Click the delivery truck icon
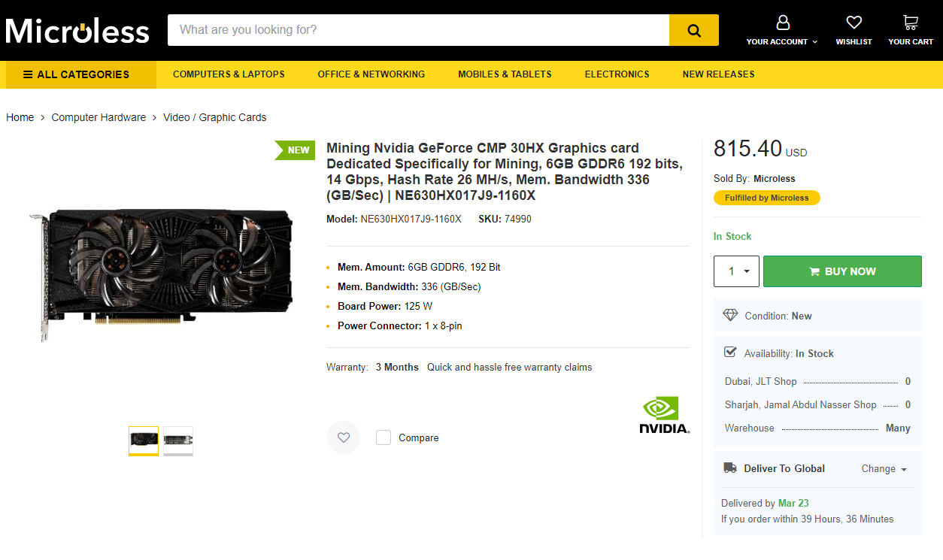Screen dimensions: 943x560 click(730, 468)
